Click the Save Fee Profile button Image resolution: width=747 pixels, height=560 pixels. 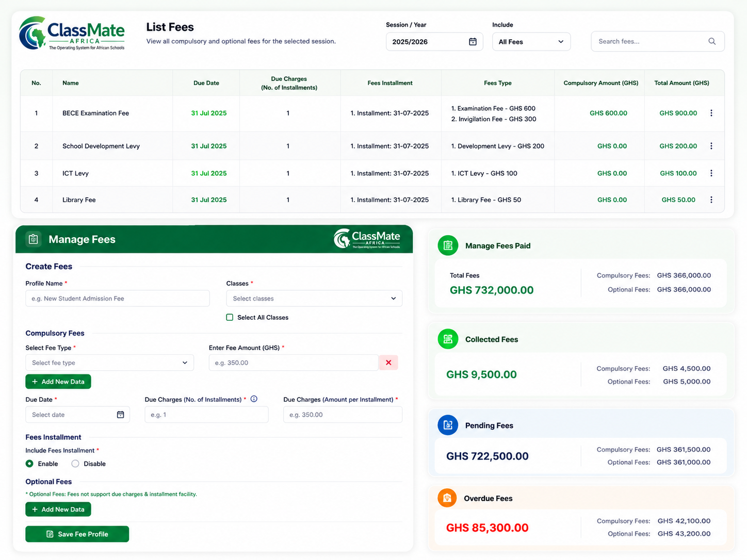pyautogui.click(x=77, y=534)
